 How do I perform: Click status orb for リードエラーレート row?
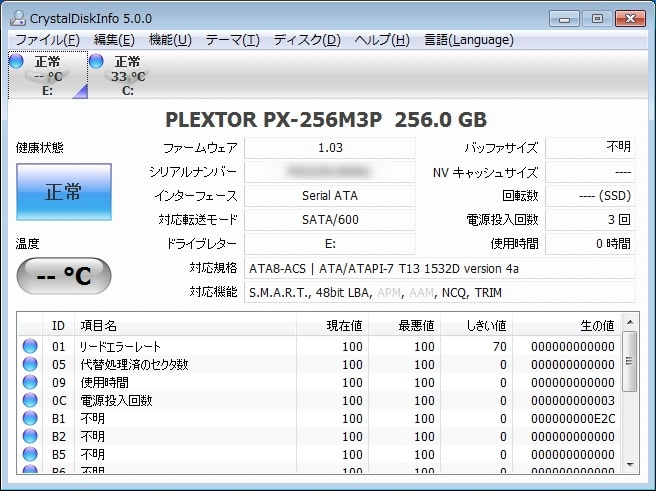click(x=30, y=347)
